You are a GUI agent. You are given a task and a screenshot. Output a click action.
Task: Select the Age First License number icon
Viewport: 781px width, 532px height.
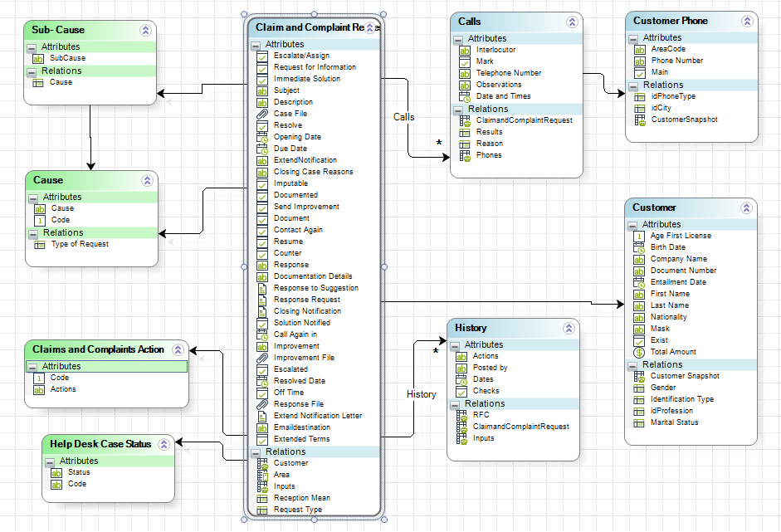click(x=639, y=236)
